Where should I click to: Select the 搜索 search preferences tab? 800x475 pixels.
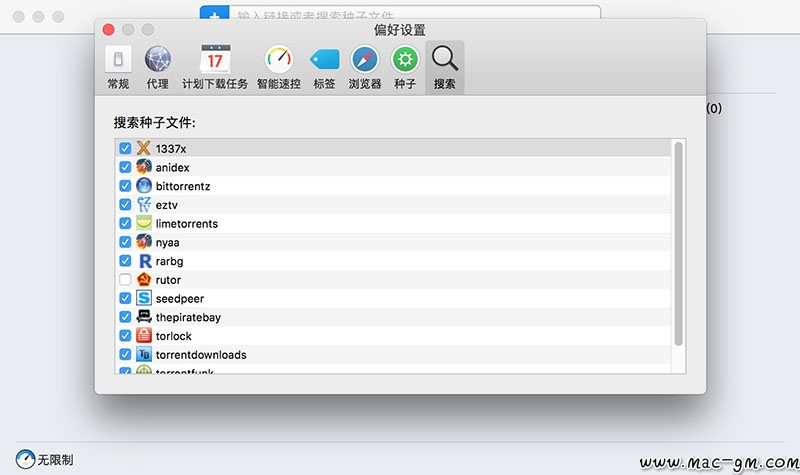(x=444, y=68)
